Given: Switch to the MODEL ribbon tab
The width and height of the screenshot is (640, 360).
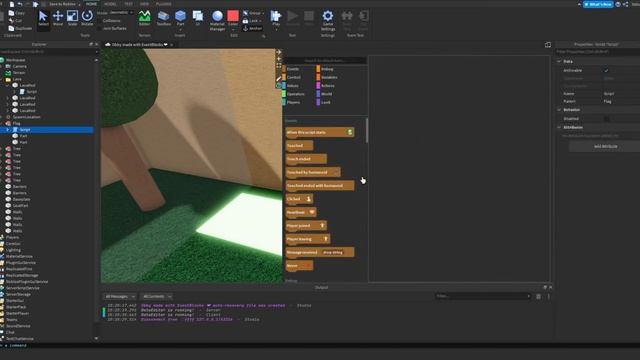Looking at the screenshot, I should (x=110, y=4).
